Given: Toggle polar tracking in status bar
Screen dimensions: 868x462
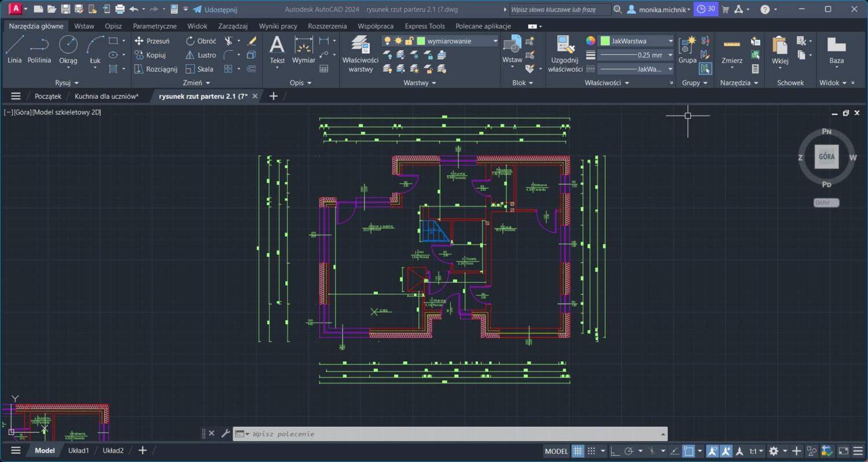Looking at the screenshot, I should click(x=629, y=451).
